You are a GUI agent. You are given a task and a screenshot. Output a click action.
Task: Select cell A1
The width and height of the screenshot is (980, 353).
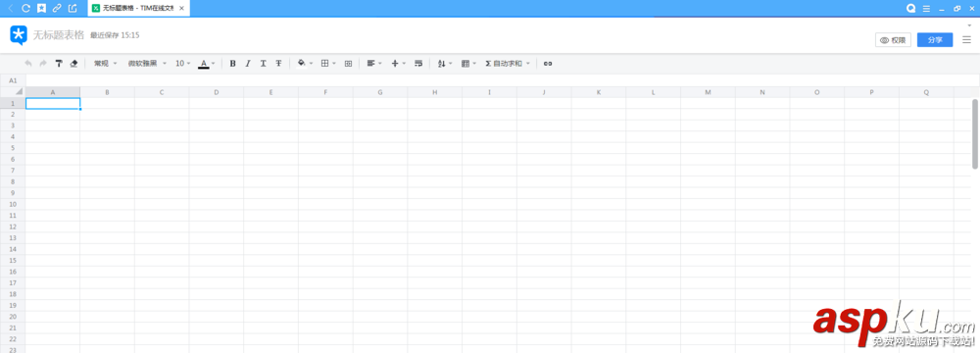(x=53, y=103)
